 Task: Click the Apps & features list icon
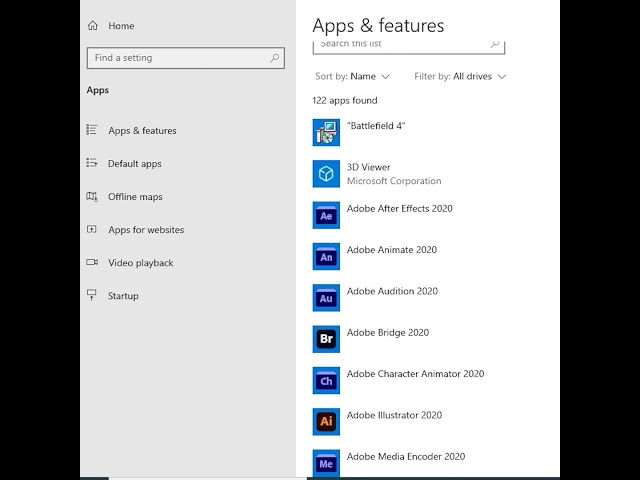click(x=92, y=130)
